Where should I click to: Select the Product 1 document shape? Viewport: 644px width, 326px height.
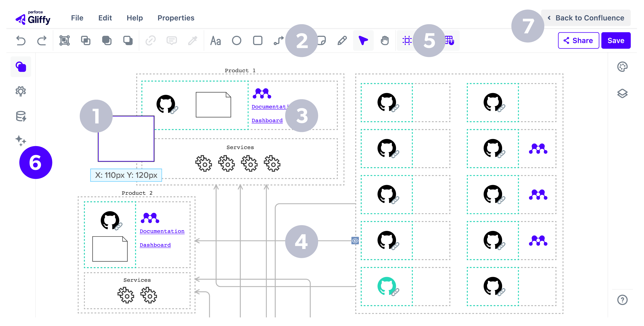(x=213, y=105)
